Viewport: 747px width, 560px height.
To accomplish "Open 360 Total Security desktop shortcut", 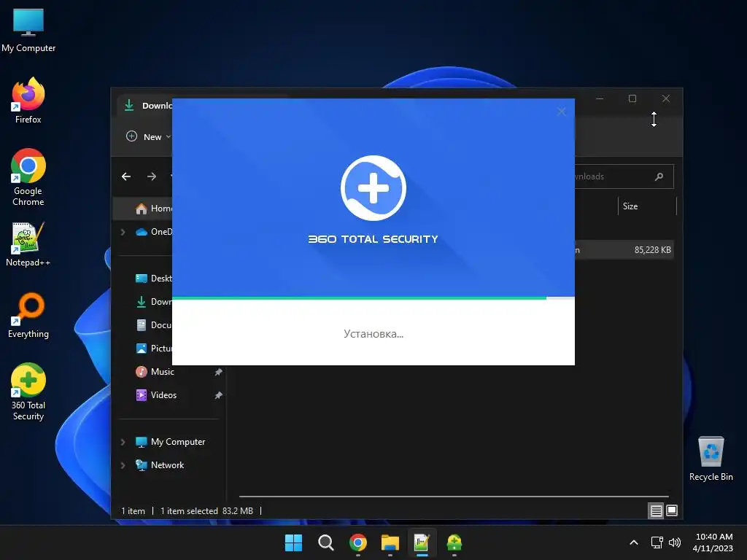I will (x=28, y=392).
